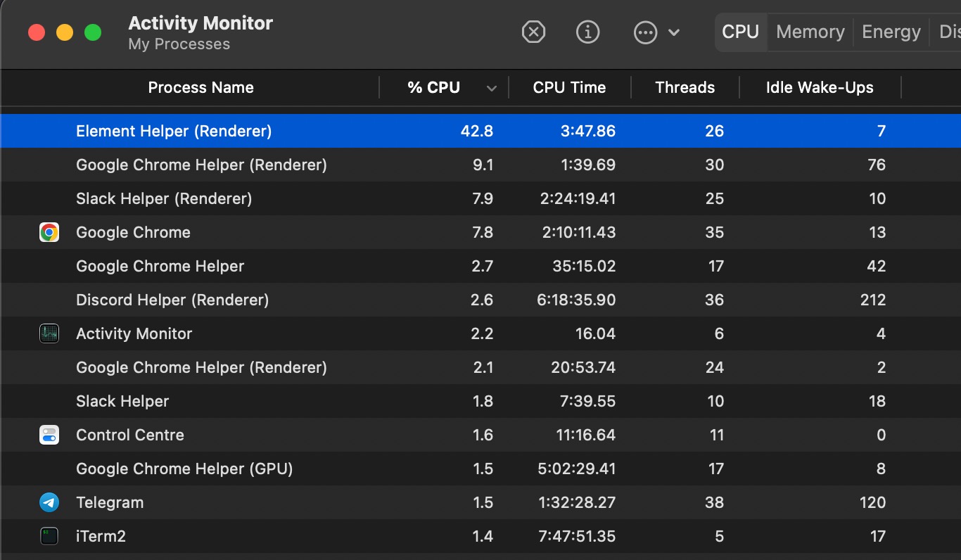Sort by the Threads column header
Viewport: 961px width, 560px height.
(685, 88)
